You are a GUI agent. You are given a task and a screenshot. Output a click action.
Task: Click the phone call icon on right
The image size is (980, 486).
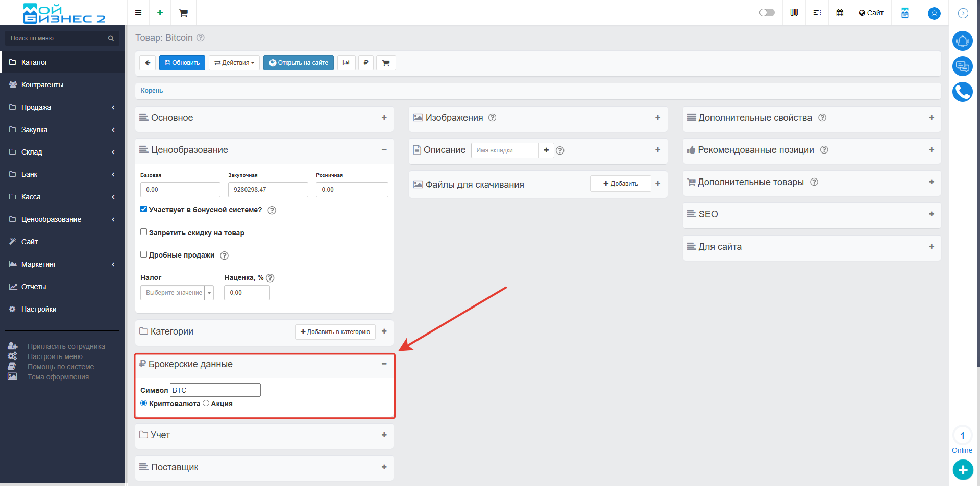962,92
